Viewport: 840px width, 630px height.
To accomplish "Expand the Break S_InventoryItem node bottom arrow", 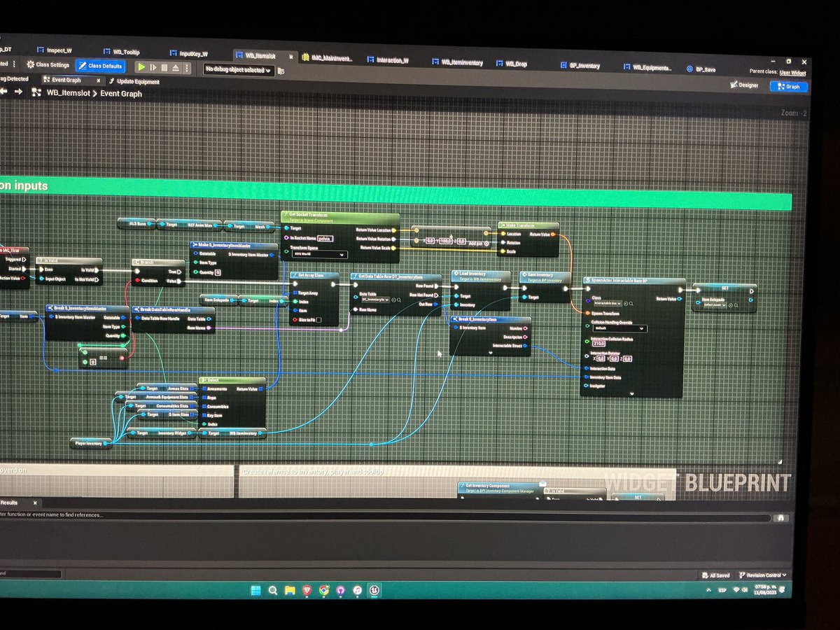I will tap(491, 353).
